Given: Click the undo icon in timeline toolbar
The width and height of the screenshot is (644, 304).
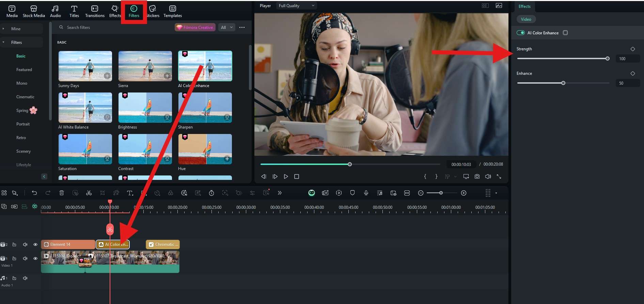Looking at the screenshot, I should point(34,193).
